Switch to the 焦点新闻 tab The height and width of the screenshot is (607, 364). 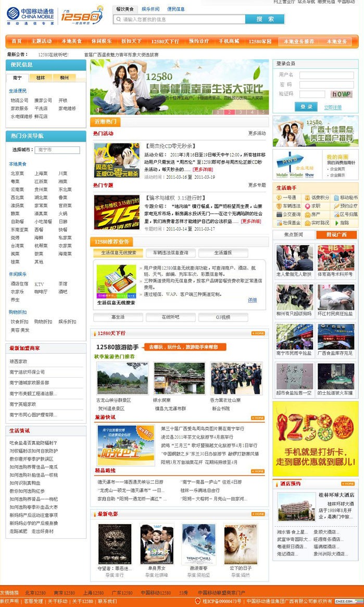pos(293,235)
